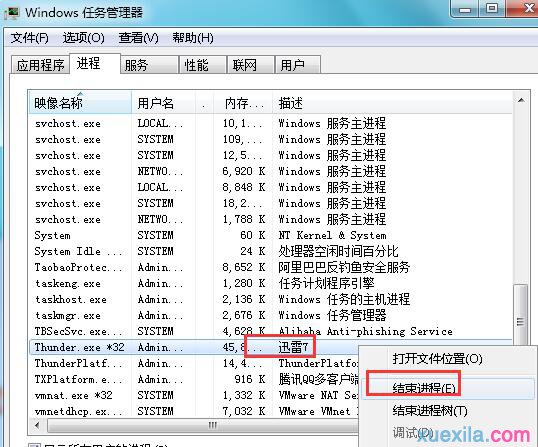This screenshot has height=447, width=538.
Task: Click the 处理器空闲时间百分比 description
Action: (x=338, y=251)
